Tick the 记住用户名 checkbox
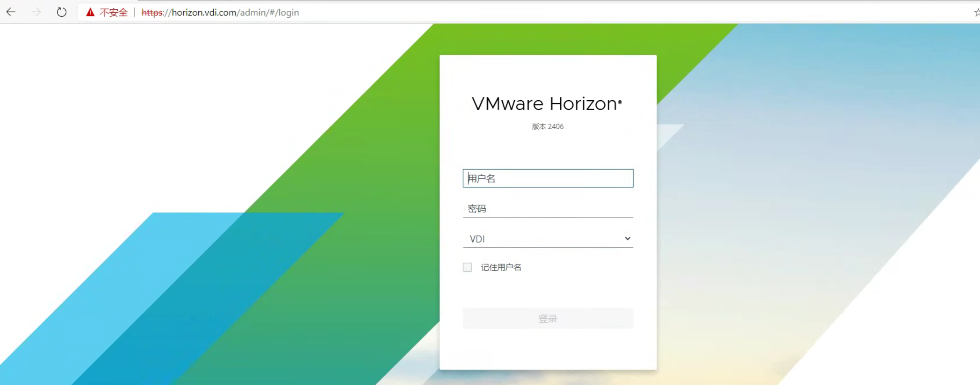The height and width of the screenshot is (385, 980). coord(467,267)
